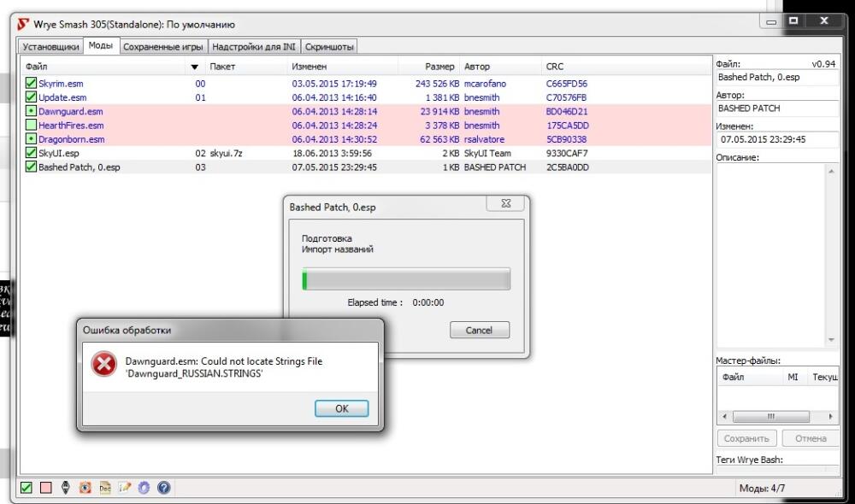Maximize the Wrye Smash window

(794, 21)
